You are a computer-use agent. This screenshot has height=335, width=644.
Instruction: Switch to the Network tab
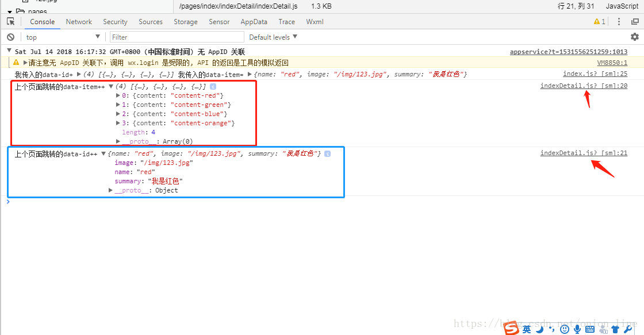click(x=79, y=22)
